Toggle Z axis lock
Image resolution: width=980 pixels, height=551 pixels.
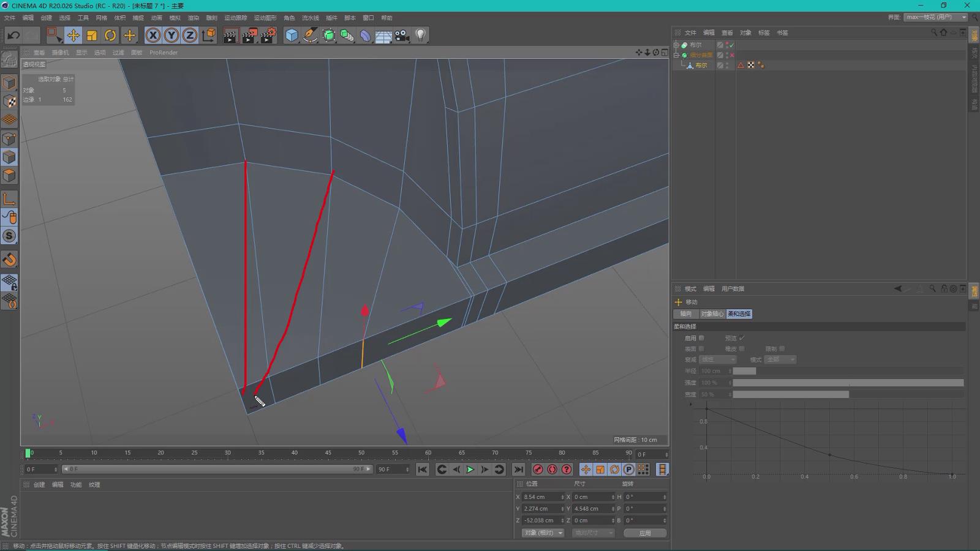190,36
